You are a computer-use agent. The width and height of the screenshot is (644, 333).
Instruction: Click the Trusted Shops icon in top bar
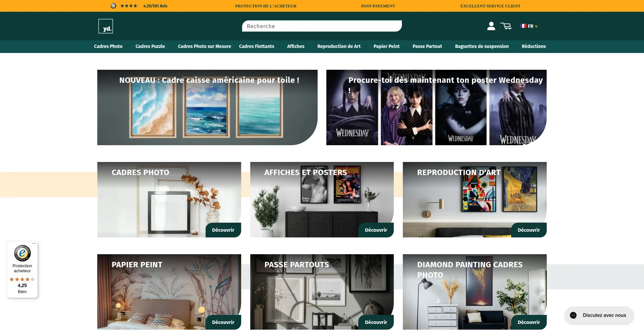[x=113, y=6]
